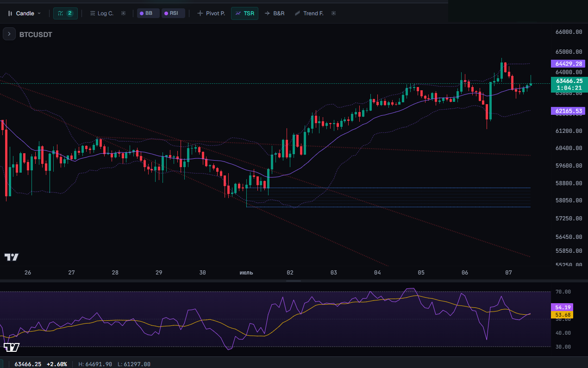Click the 07 date on time axis
This screenshot has height=368, width=588.
pyautogui.click(x=508, y=273)
